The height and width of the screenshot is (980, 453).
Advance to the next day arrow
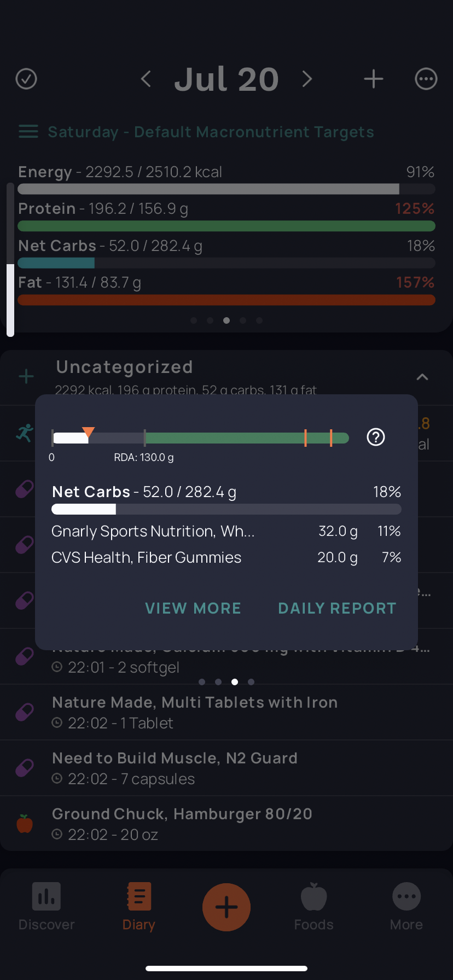(307, 79)
